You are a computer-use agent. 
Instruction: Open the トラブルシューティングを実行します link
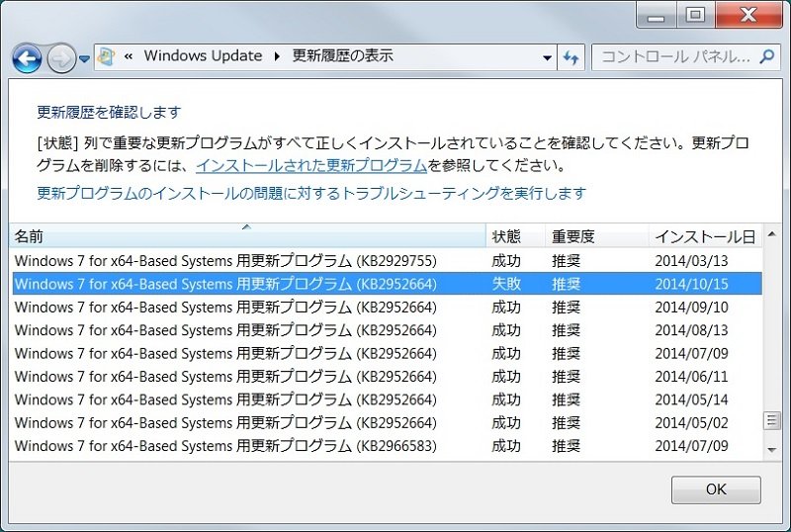pyautogui.click(x=311, y=193)
